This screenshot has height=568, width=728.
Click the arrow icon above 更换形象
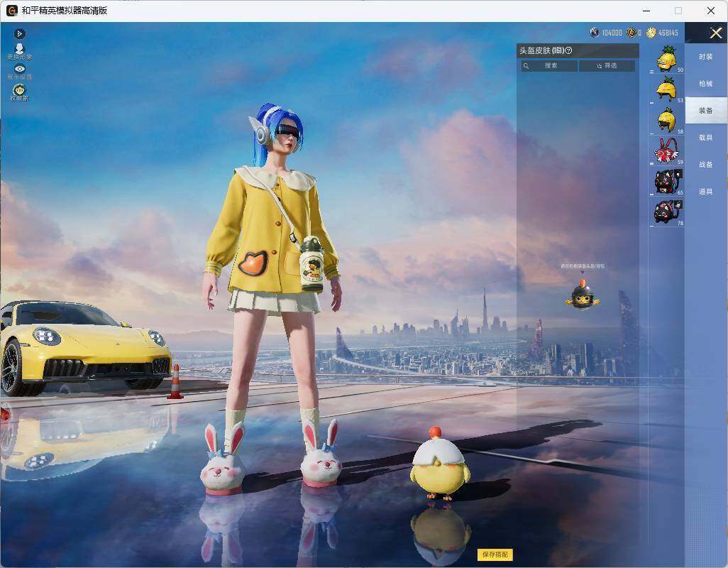click(19, 33)
